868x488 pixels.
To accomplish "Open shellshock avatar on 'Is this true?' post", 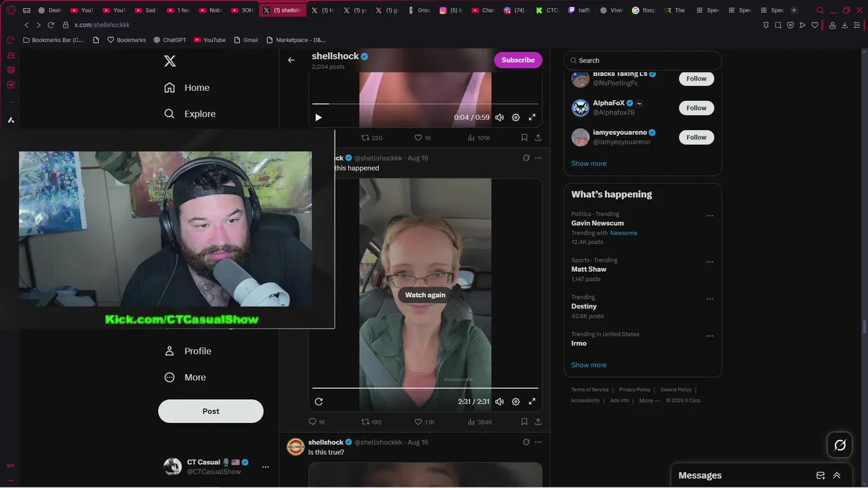I will tap(296, 447).
